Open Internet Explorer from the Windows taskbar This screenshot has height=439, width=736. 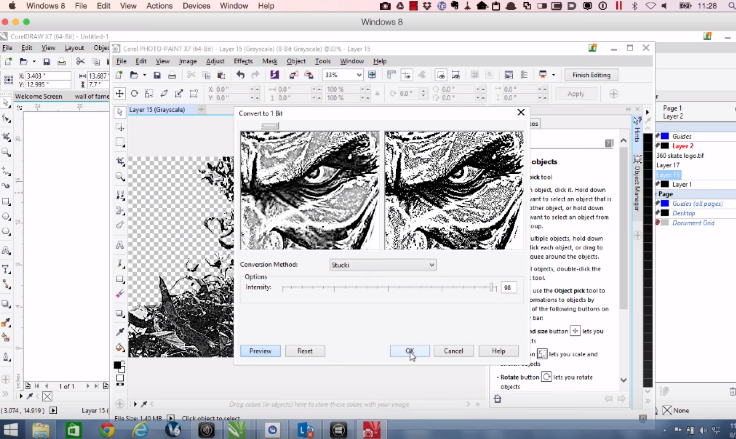140,430
